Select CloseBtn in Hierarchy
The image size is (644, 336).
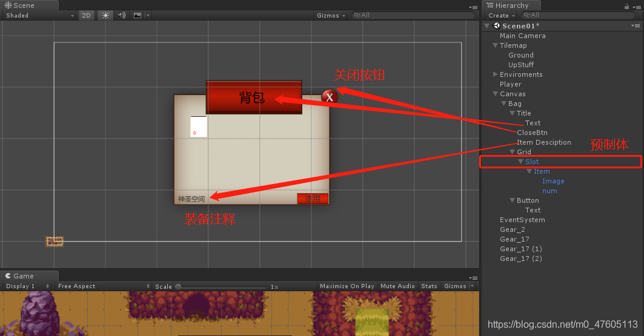pyautogui.click(x=532, y=133)
